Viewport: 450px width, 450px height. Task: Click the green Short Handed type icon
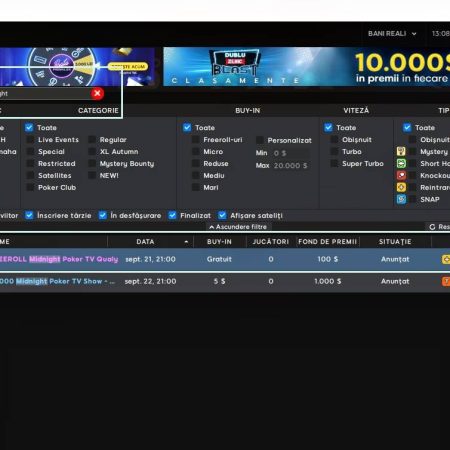(401, 163)
